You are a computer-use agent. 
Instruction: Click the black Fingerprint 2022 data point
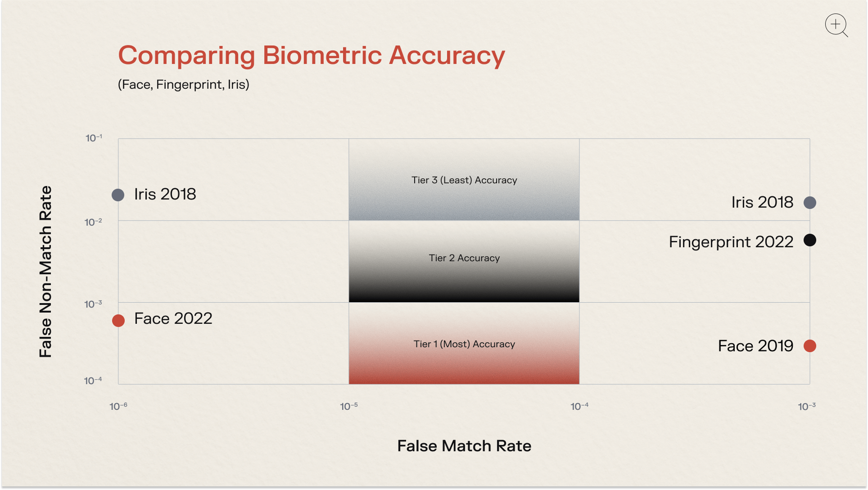809,240
